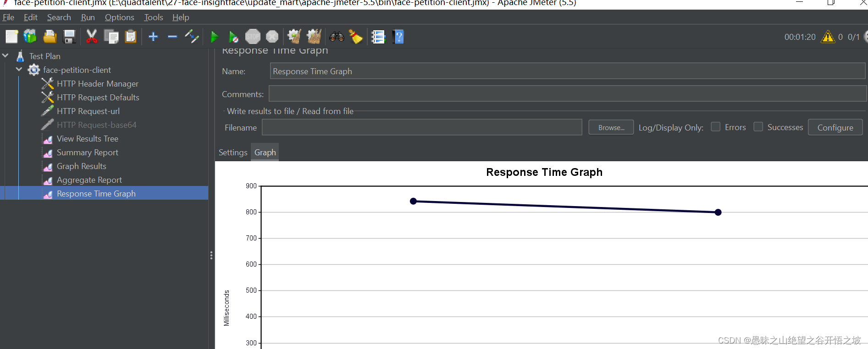Open the Options menu
868x349 pixels.
point(119,17)
